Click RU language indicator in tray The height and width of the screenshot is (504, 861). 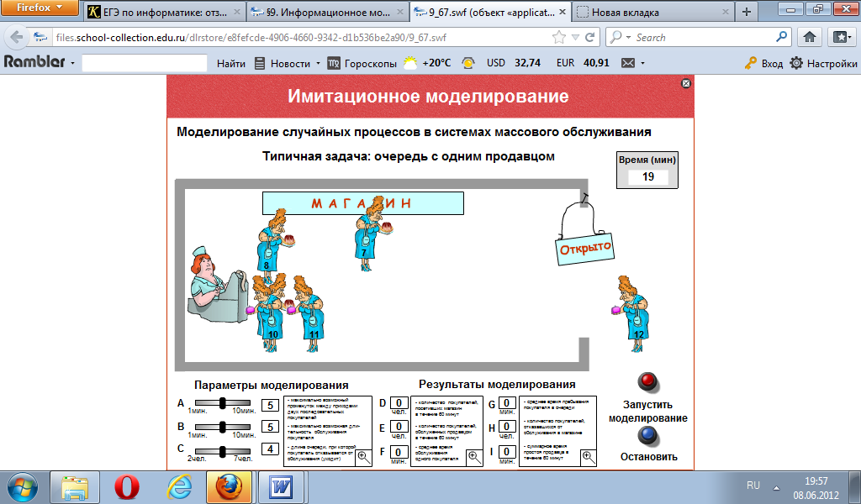click(x=753, y=486)
